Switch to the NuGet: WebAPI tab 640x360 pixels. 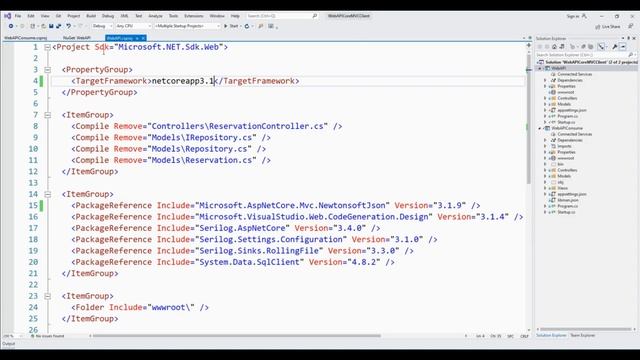pos(77,38)
